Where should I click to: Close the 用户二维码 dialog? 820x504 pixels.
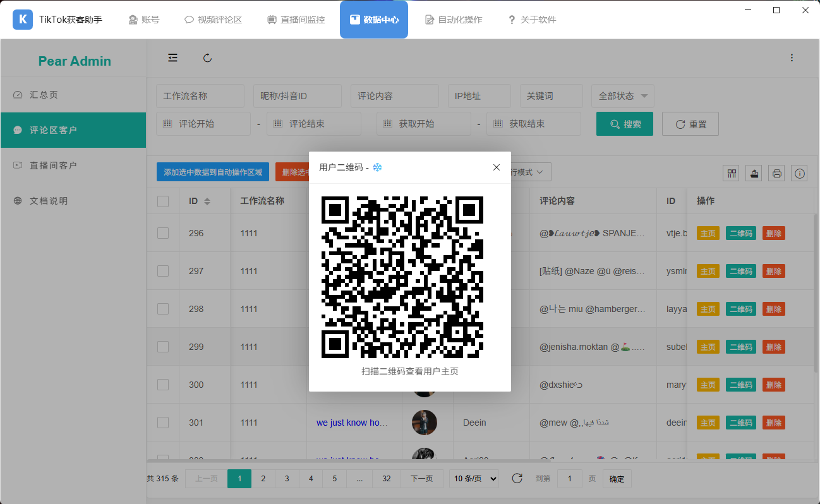(497, 167)
